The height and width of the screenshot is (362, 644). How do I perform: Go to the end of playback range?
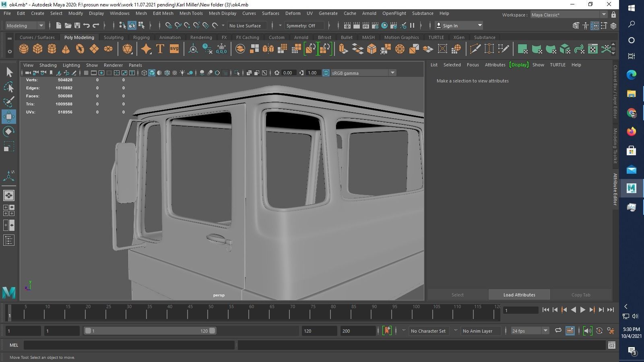coord(611,310)
